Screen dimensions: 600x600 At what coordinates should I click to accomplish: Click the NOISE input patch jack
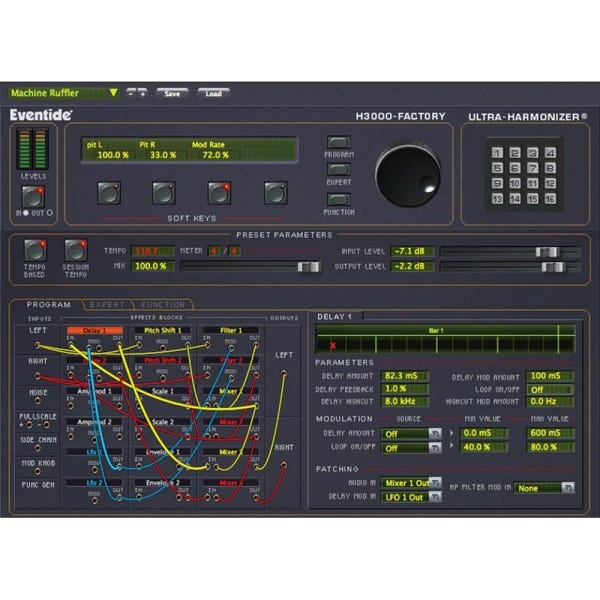[38, 401]
